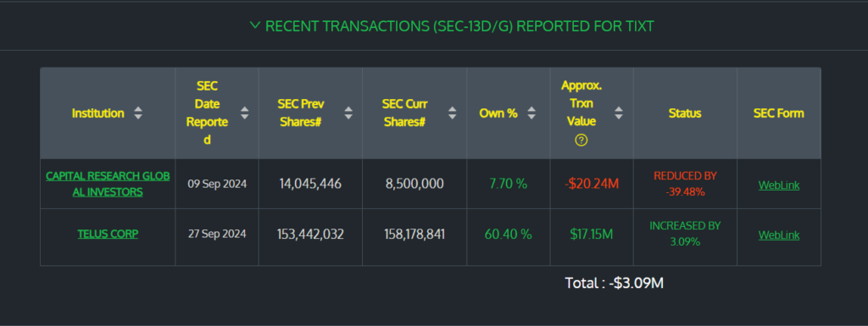The height and width of the screenshot is (326, 868).
Task: Open the Approx. Trxn Value help icon
Action: 581,141
